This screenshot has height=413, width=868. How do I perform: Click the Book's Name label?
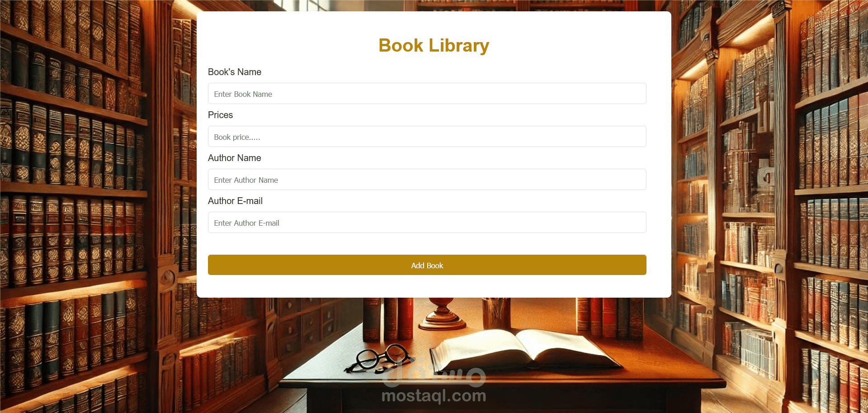click(x=235, y=72)
